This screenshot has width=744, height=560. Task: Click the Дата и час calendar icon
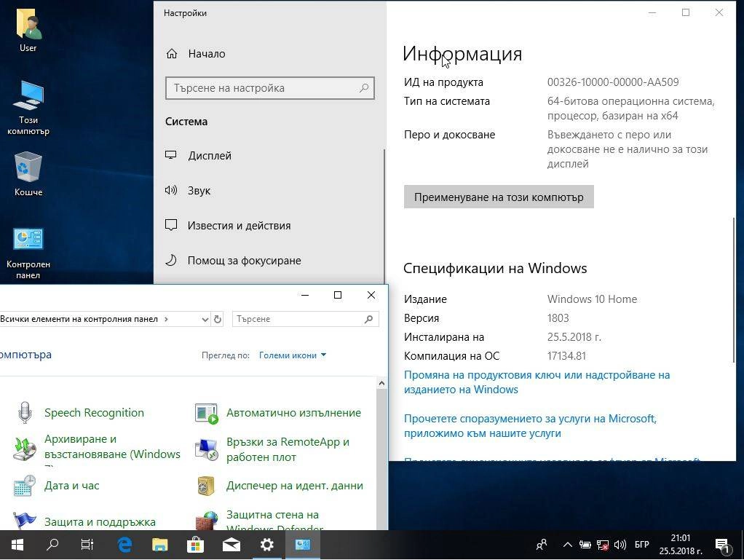(25, 486)
